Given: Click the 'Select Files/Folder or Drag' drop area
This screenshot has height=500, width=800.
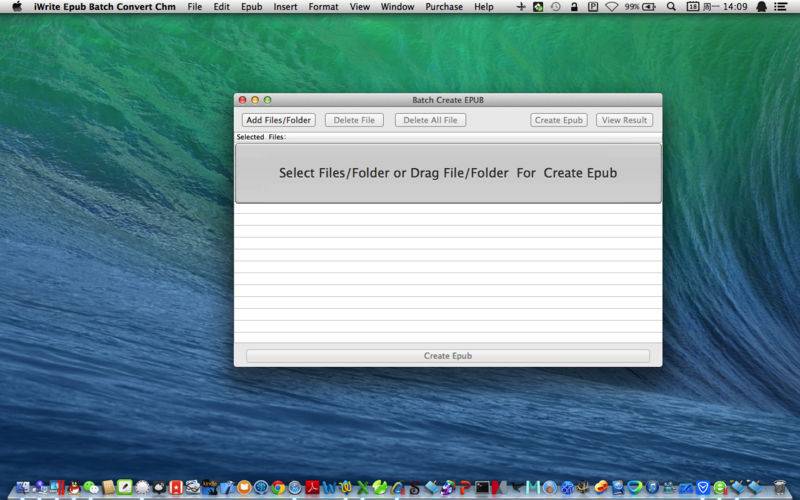Looking at the screenshot, I should (x=448, y=173).
